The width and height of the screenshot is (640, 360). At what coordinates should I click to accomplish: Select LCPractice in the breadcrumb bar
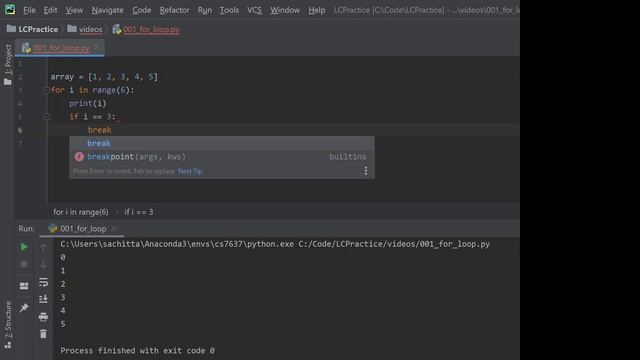click(33, 29)
